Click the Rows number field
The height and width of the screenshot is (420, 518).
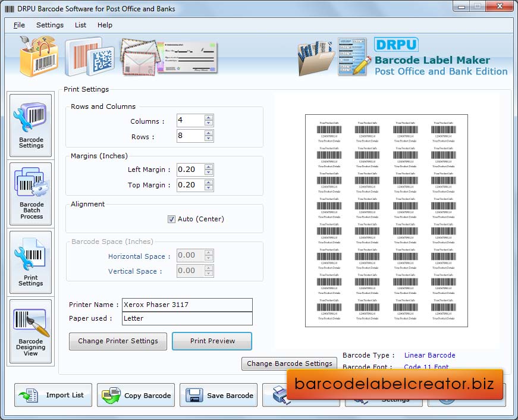point(191,136)
